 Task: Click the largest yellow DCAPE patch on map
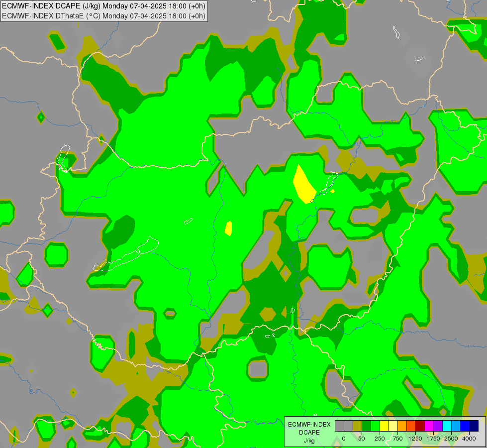pos(304,185)
